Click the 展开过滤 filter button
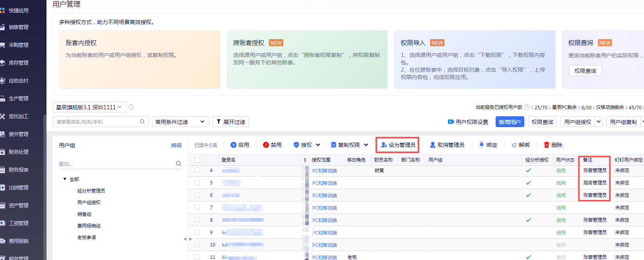The height and width of the screenshot is (260, 644). click(x=230, y=122)
